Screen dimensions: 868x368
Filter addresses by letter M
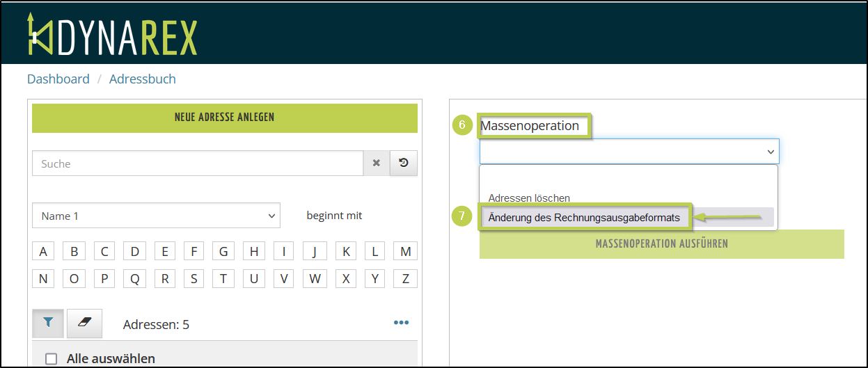coord(405,252)
